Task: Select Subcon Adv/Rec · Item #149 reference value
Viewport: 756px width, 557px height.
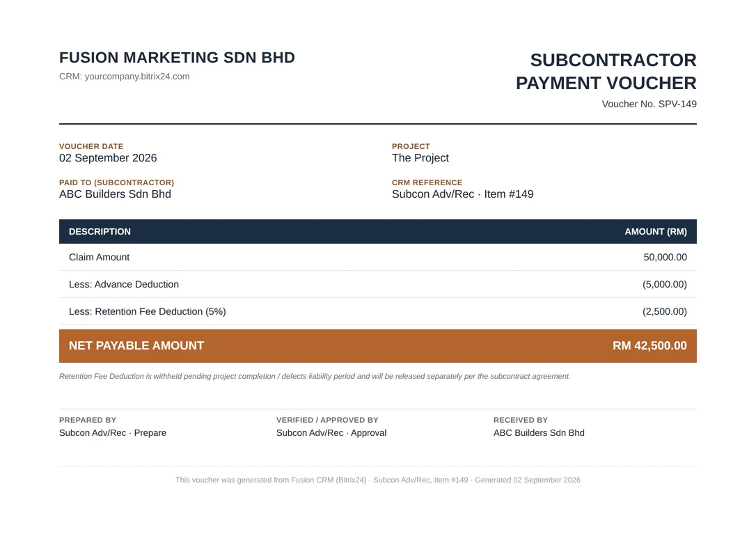Action: (x=463, y=194)
